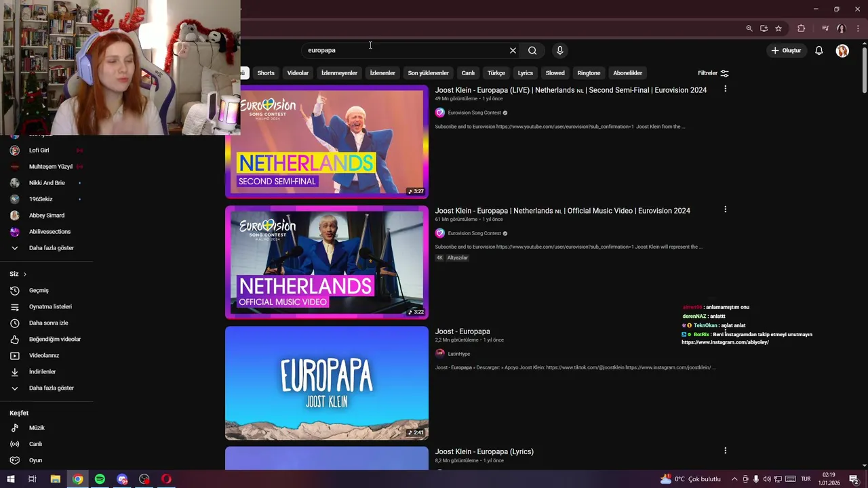Image resolution: width=868 pixels, height=488 pixels.
Task: Open the Windows Start menu
Action: [x=10, y=479]
